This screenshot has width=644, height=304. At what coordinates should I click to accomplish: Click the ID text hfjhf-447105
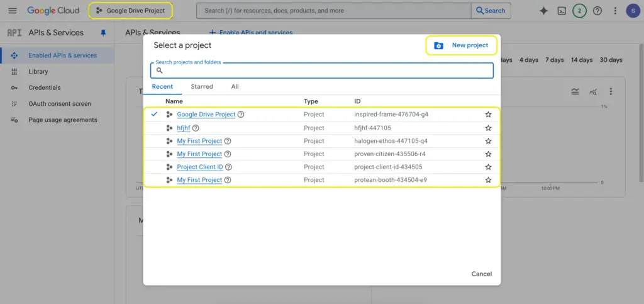372,128
